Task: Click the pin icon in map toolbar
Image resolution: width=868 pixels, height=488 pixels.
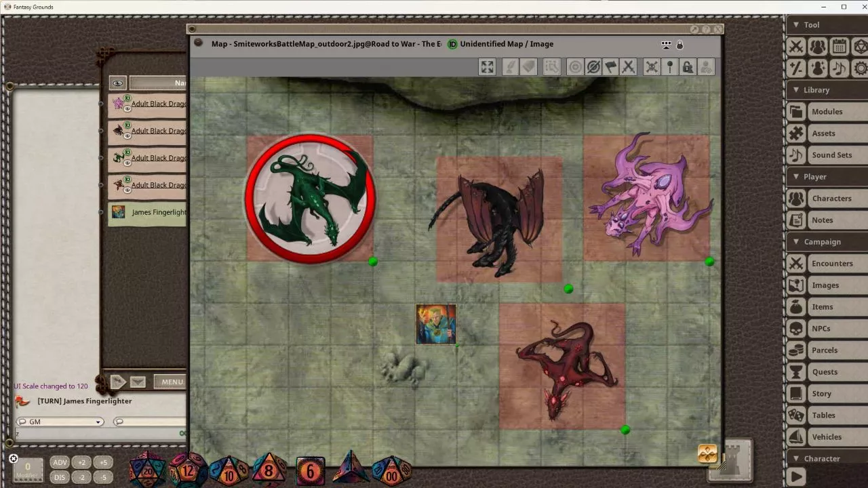Action: click(669, 66)
